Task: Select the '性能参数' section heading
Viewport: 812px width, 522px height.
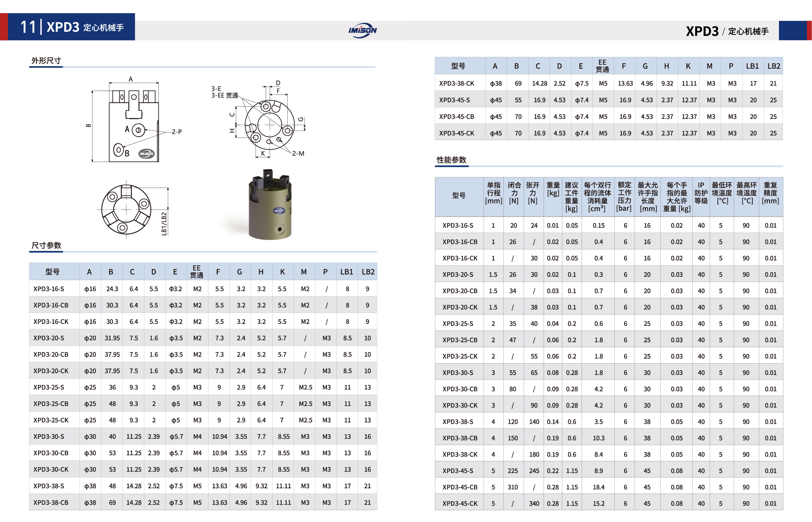Action: [451, 160]
